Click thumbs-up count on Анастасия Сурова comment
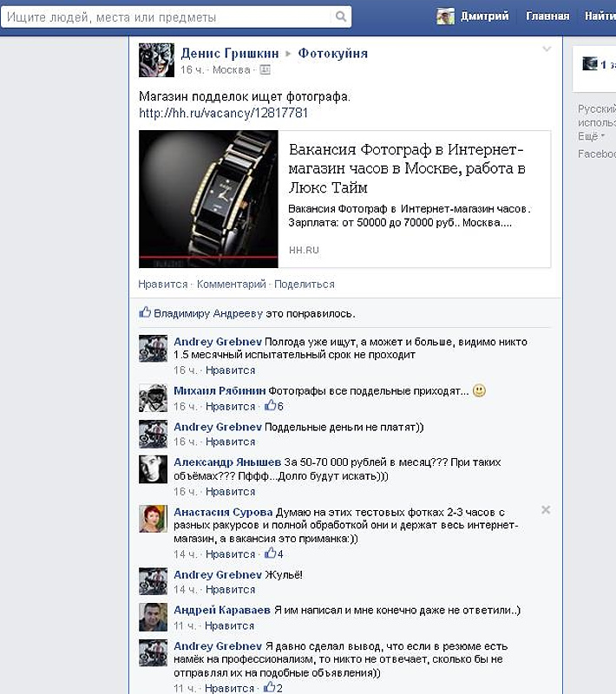The height and width of the screenshot is (694, 616). point(274,553)
